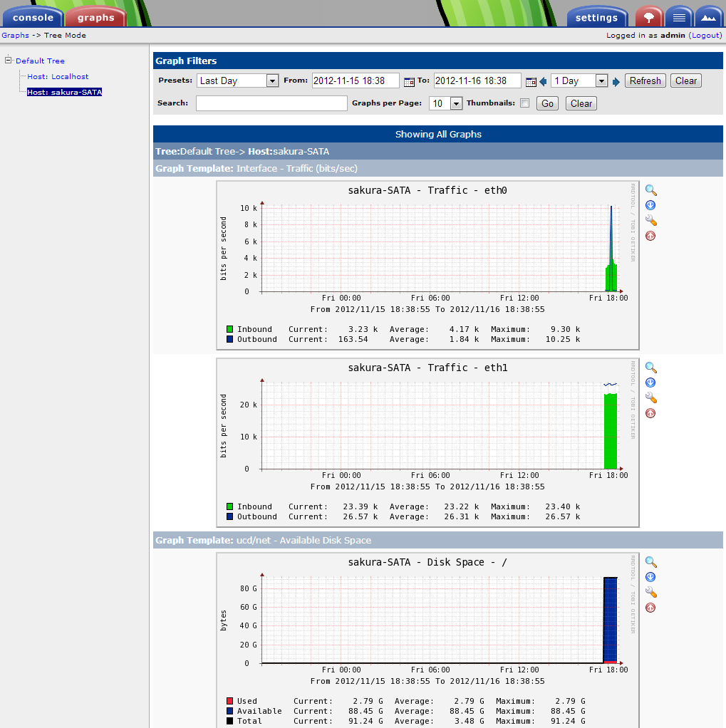Open the Presets dropdown showing Last Day

(238, 81)
